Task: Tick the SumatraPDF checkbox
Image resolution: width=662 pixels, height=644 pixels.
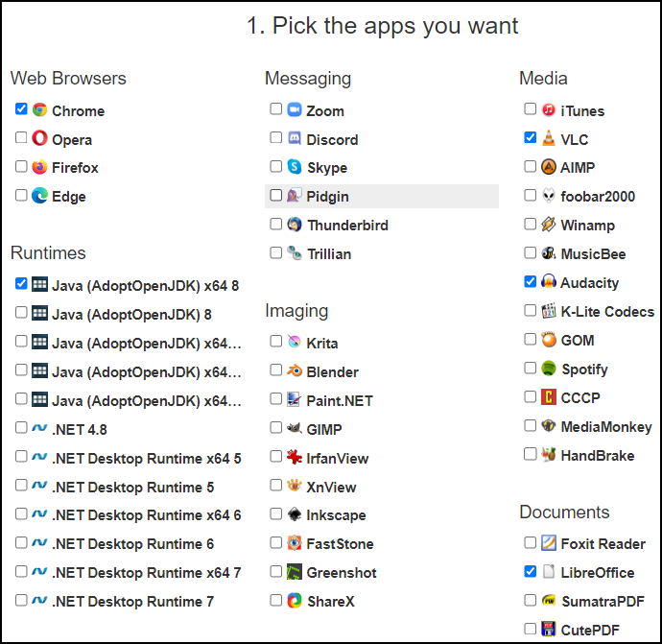Action: [x=531, y=600]
